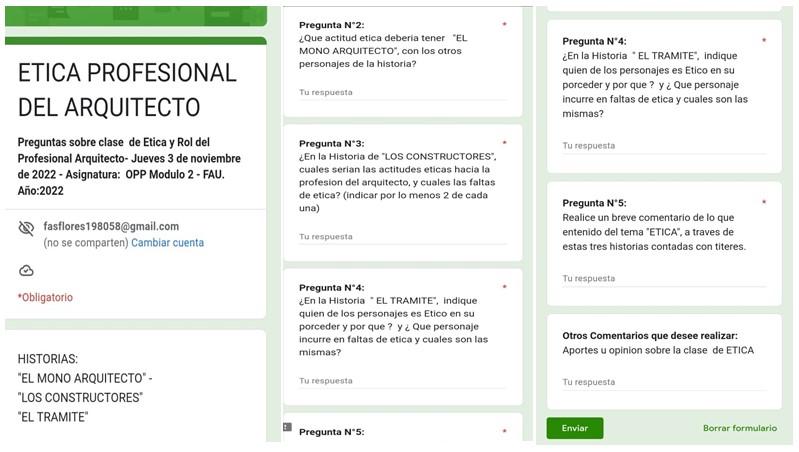Viewport: 799px width, 452px height.
Task: Open the Cambiar cuenta link
Action: click(x=167, y=243)
